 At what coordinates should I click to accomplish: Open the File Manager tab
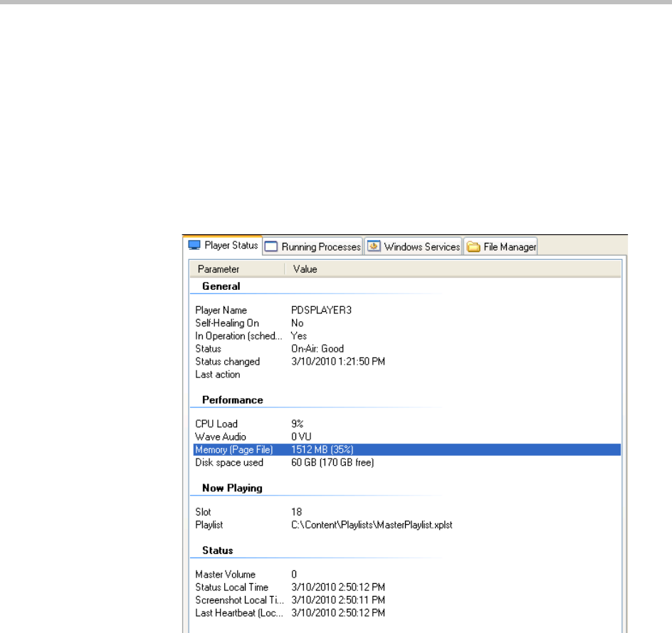pos(509,247)
